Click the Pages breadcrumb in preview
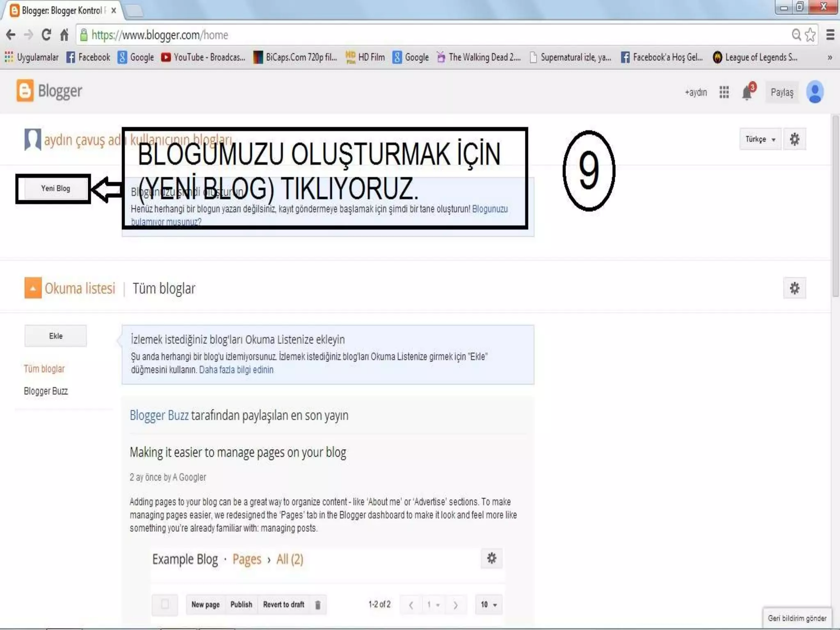This screenshot has height=630, width=840. click(x=247, y=559)
